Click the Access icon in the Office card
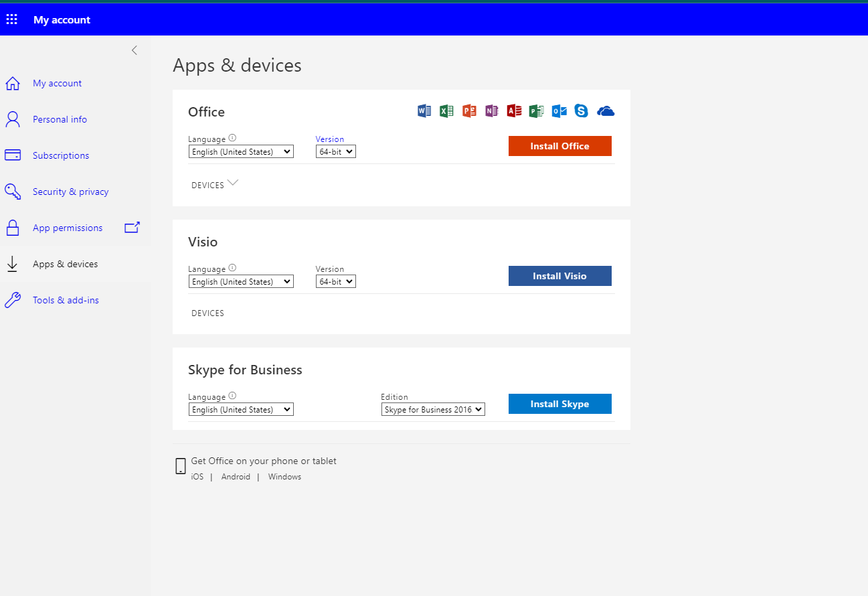This screenshot has width=868, height=596. tap(514, 111)
